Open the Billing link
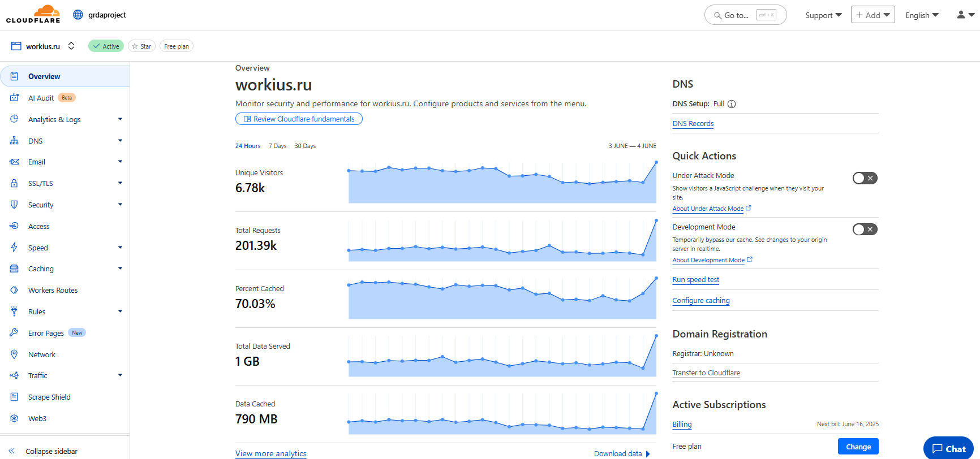Viewport: 980px width, 459px height. coord(682,425)
